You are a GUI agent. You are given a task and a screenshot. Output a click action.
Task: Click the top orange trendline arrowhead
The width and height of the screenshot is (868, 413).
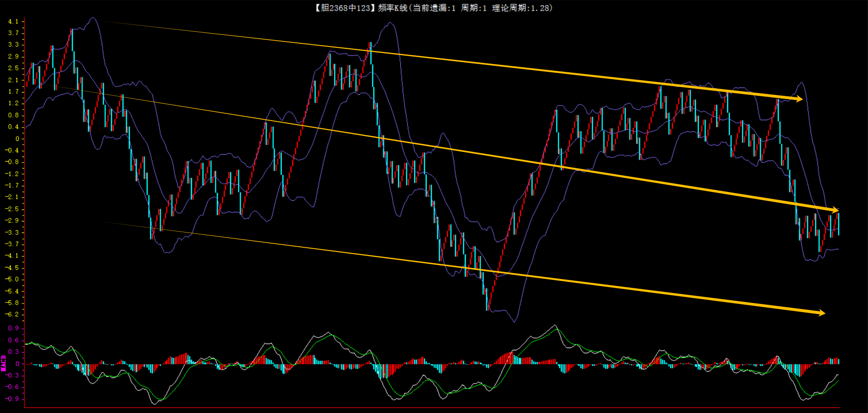coord(799,99)
